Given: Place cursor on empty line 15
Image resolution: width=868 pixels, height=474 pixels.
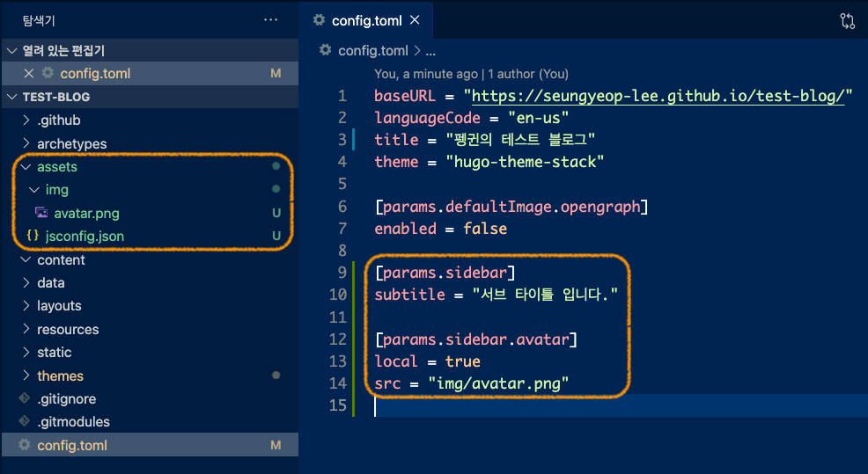Looking at the screenshot, I should point(528,406).
